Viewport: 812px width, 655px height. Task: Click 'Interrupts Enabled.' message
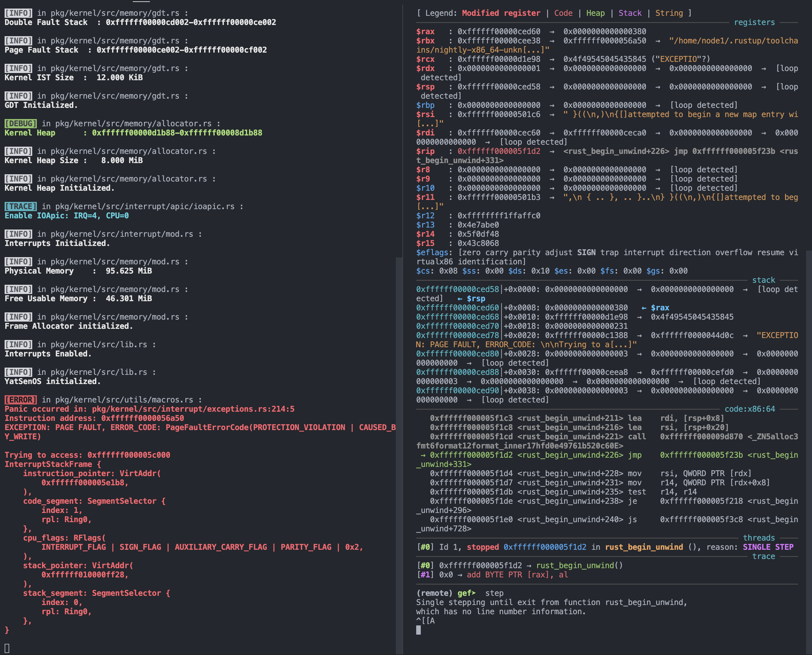point(48,353)
